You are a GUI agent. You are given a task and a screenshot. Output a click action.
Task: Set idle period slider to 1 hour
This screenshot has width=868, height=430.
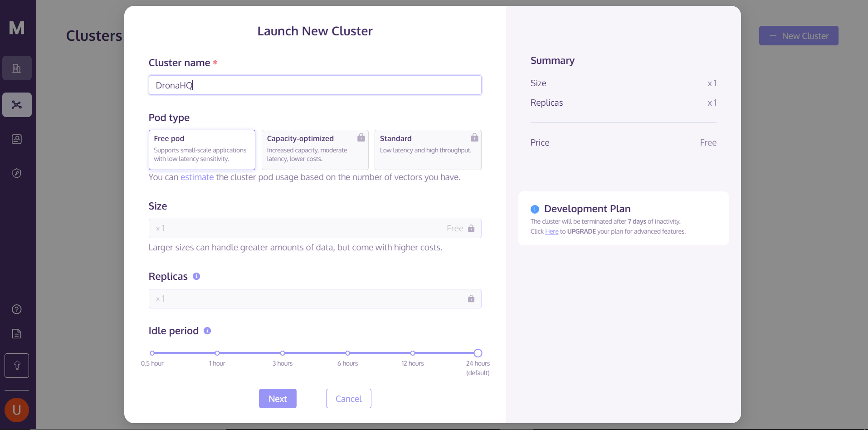click(217, 353)
